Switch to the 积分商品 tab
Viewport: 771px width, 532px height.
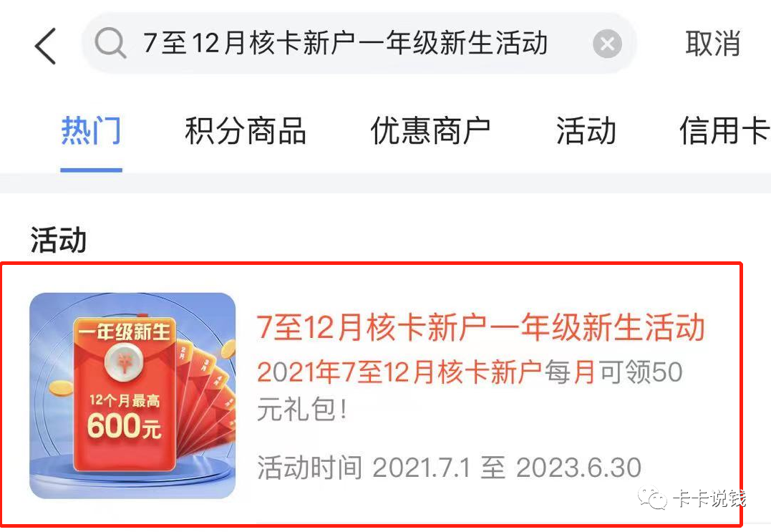246,131
